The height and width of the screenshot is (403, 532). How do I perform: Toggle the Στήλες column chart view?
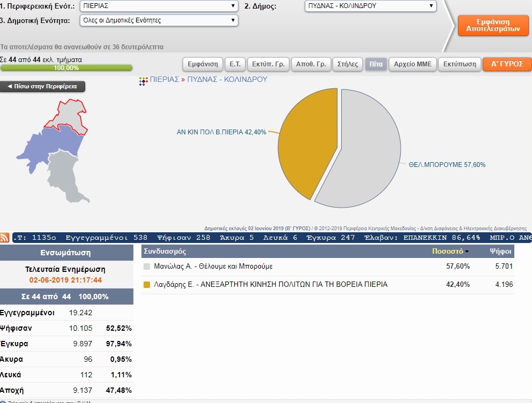point(348,64)
